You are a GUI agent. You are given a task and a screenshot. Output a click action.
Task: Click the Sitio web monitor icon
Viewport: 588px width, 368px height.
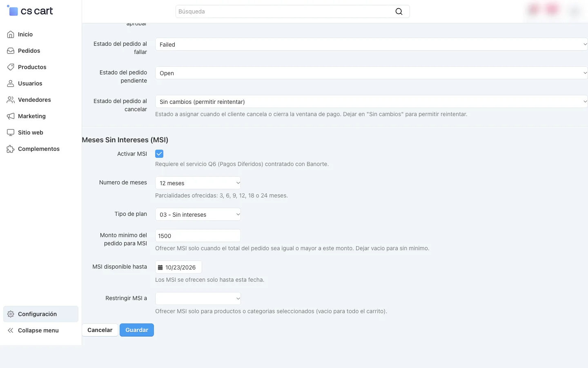click(11, 132)
